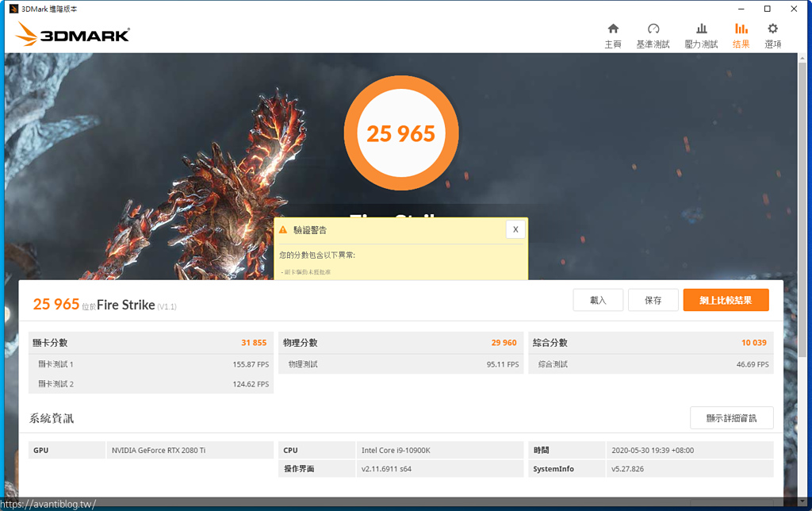
Task: Click the 3DMark logo
Action: (72, 34)
